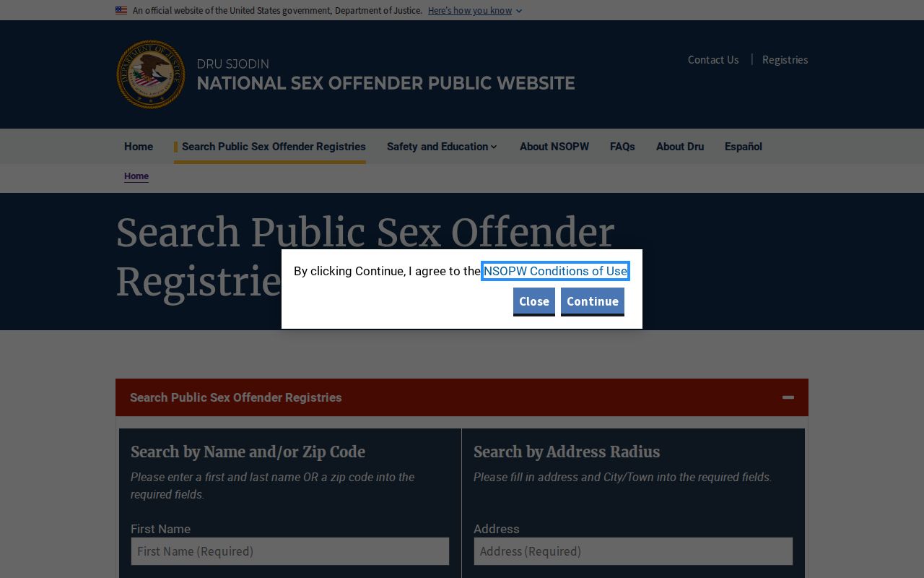Viewport: 924px width, 578px height.
Task: Click Close button in dialog
Action: coord(534,301)
